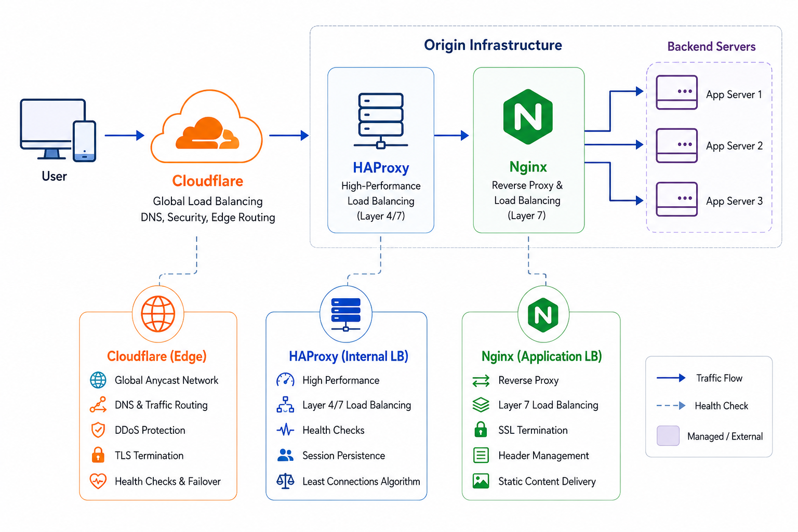Click the HAProxy server stack icon in Origin Infrastructure
Screen dimensions: 798x532
381,121
